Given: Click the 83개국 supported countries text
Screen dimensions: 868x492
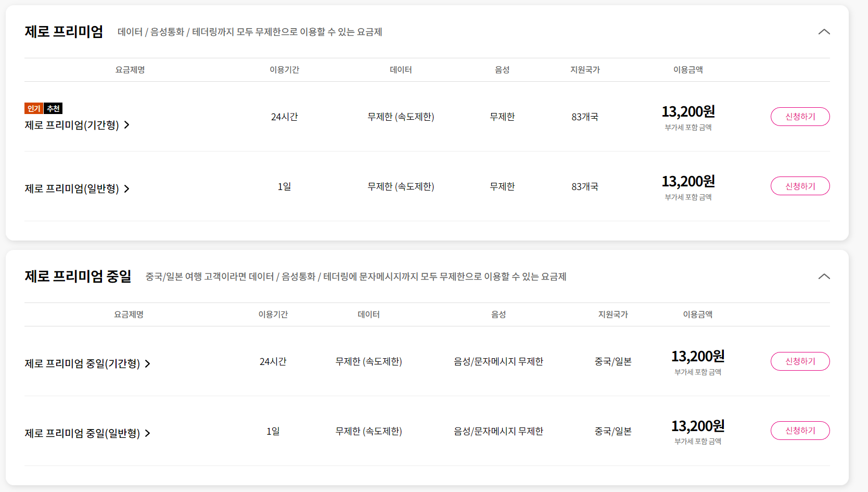Looking at the screenshot, I should pyautogui.click(x=585, y=117).
